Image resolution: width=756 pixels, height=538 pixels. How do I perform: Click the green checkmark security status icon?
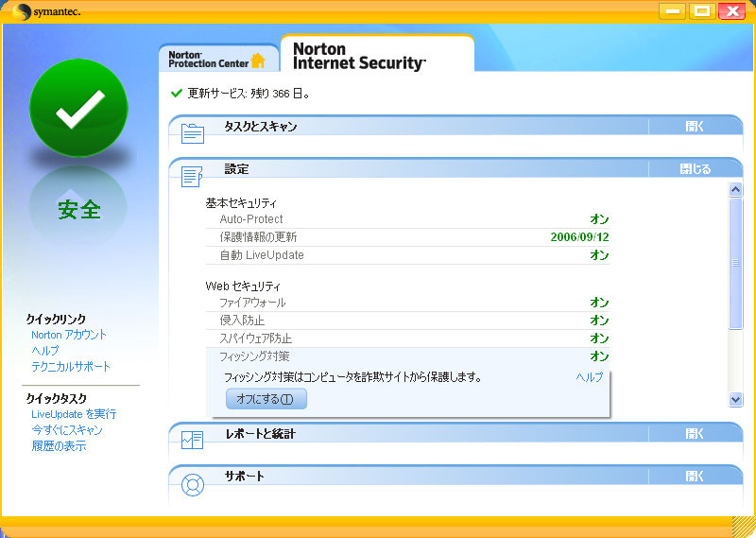coord(79,108)
